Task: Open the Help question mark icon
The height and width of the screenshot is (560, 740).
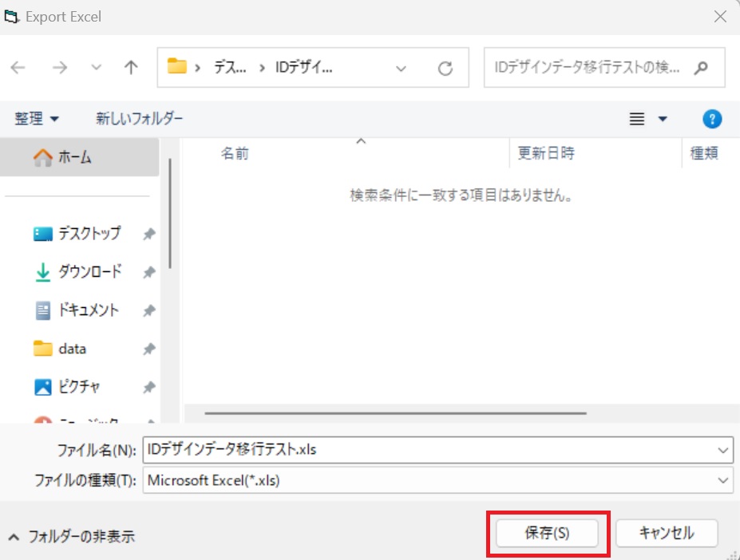Action: (711, 118)
